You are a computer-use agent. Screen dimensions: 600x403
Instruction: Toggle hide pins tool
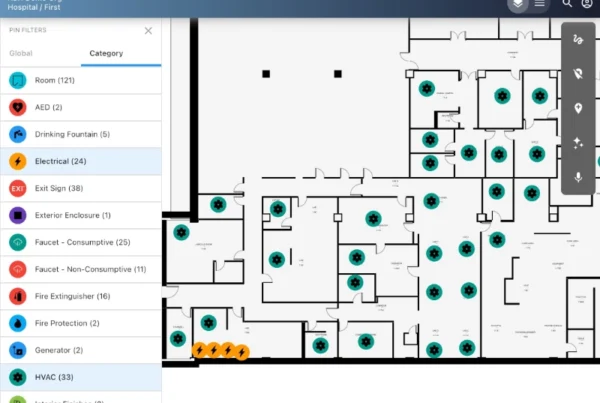(x=578, y=74)
